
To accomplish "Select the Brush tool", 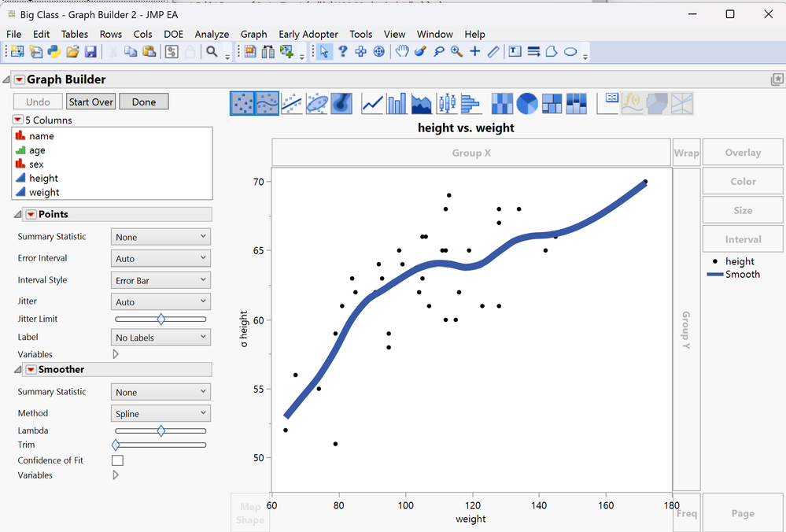I will pyautogui.click(x=420, y=52).
